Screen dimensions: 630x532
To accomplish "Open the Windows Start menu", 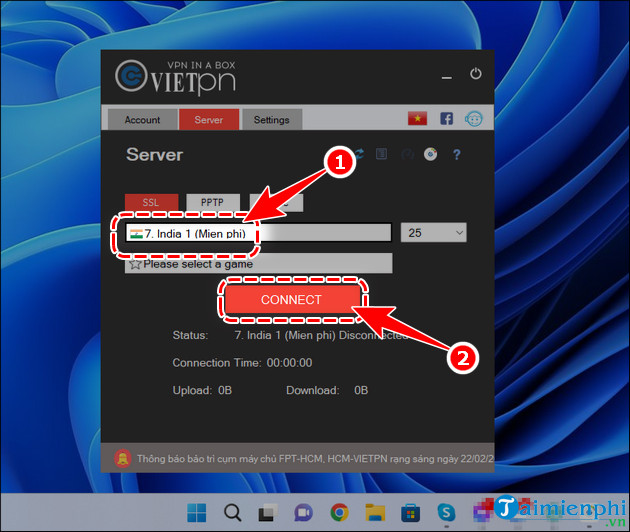I will click(x=197, y=513).
